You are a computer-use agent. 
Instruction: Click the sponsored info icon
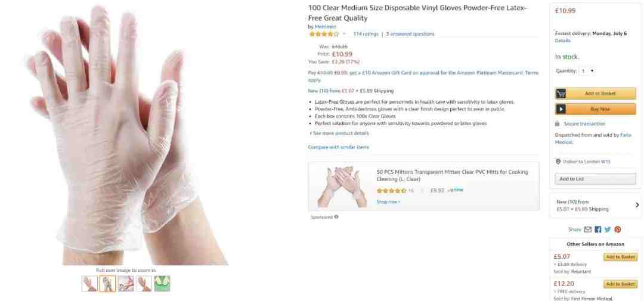(336, 217)
